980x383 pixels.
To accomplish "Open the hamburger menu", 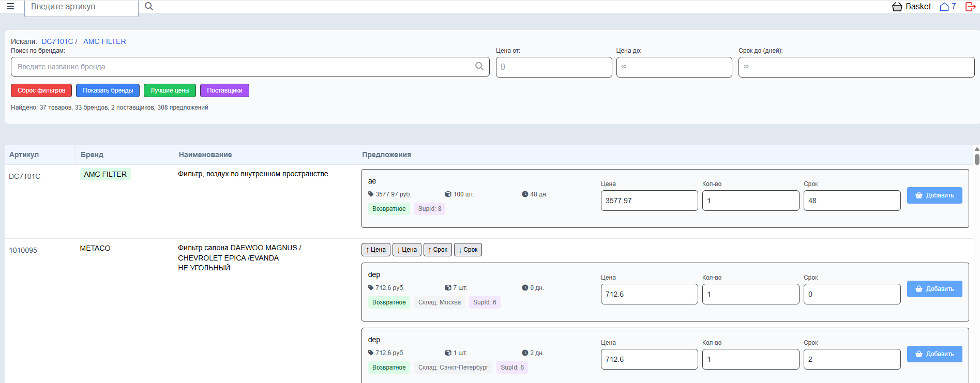I will pos(10,7).
